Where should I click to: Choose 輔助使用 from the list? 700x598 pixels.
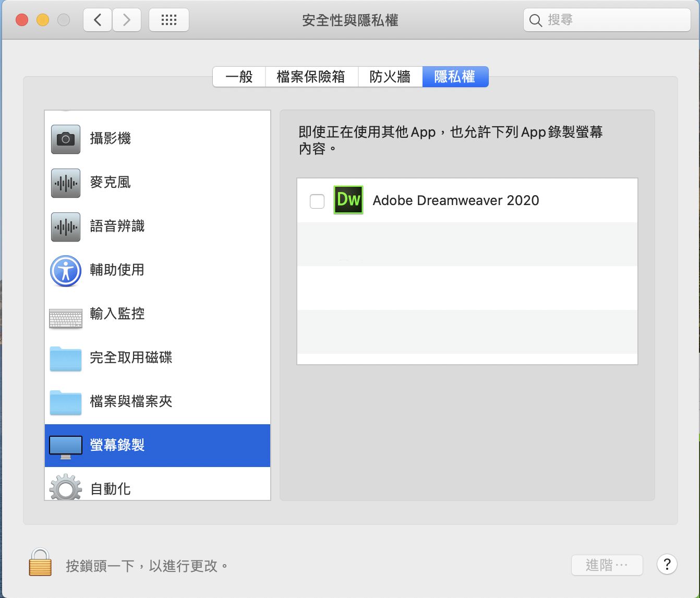(x=158, y=271)
